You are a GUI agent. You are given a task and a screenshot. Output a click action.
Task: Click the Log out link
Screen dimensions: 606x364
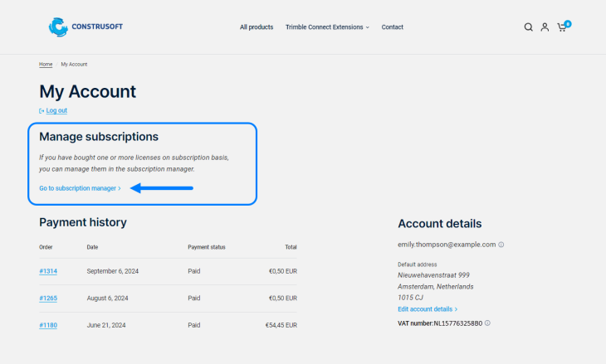coord(56,110)
